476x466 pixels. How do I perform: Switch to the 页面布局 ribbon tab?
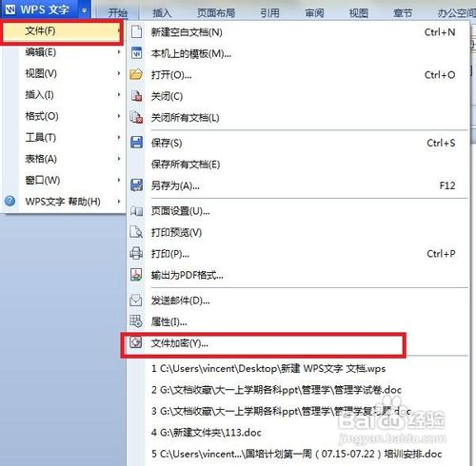tap(216, 13)
